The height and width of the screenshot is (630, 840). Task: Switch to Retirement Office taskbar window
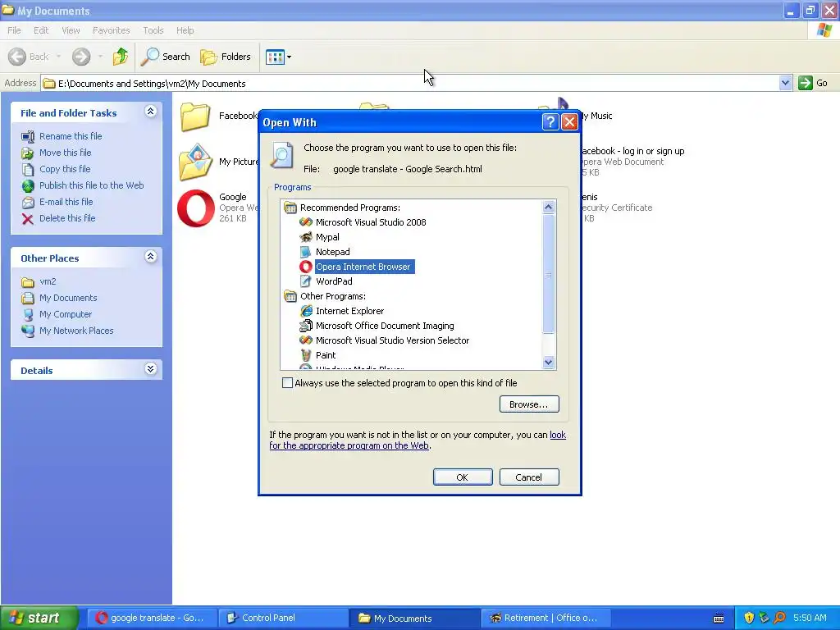click(x=546, y=618)
